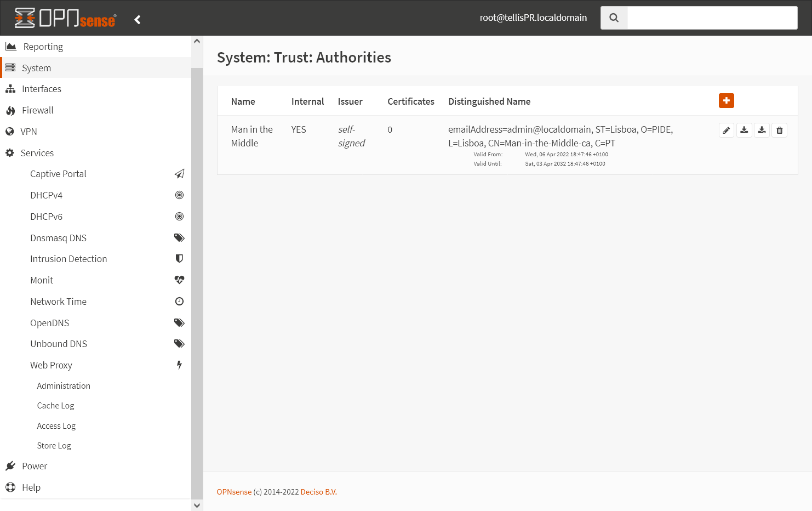The image size is (812, 511).
Task: Click the Monit heartbeat icon
Action: point(179,280)
